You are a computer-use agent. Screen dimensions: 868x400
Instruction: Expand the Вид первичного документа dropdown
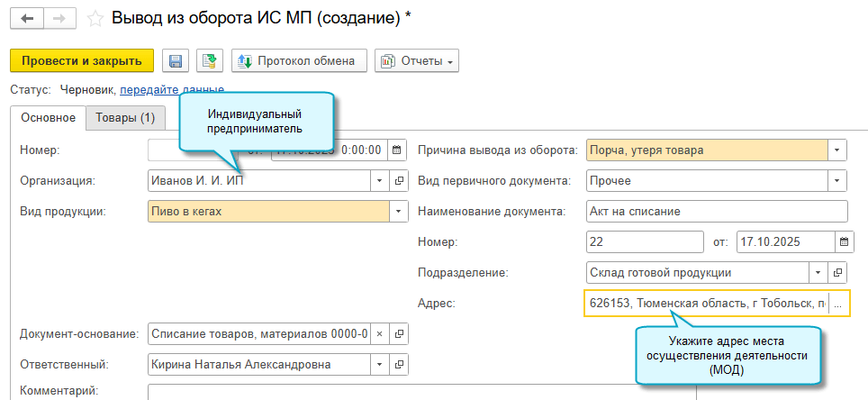coord(837,181)
